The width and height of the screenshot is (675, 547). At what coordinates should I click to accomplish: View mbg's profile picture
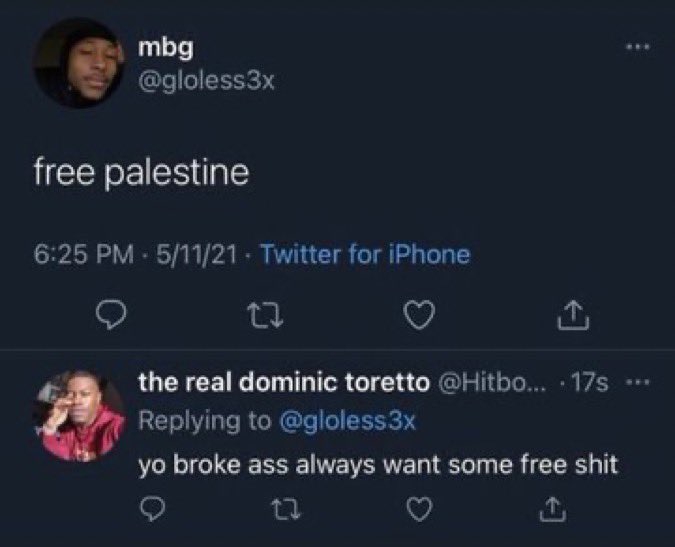tap(79, 63)
